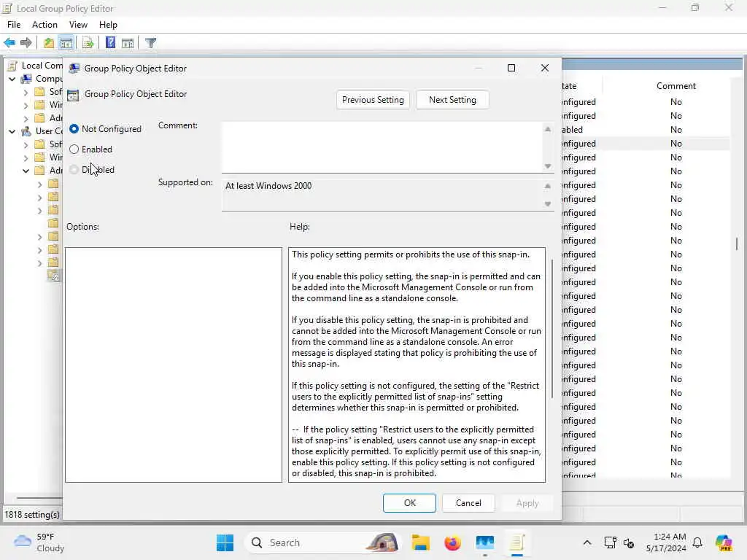Show hidden tray icons chevron
The image size is (747, 560).
pyautogui.click(x=587, y=542)
